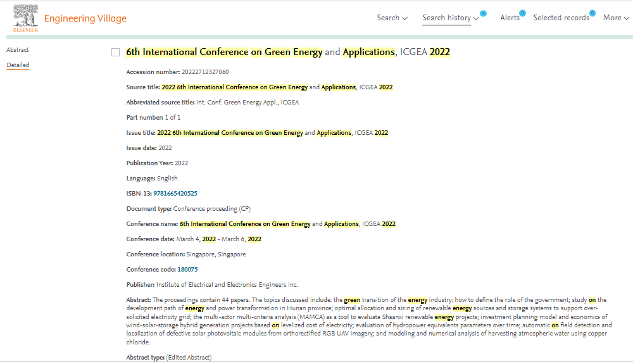Screen dimensions: 633x364
Task: Switch to the Detailed view tab
Action: point(18,65)
